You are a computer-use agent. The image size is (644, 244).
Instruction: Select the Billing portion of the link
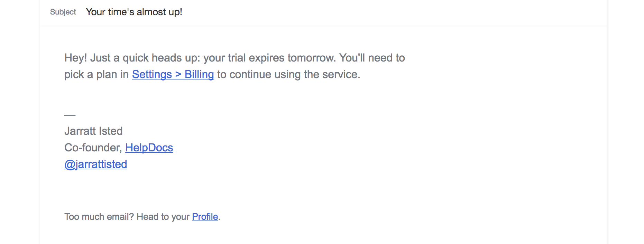coord(200,74)
